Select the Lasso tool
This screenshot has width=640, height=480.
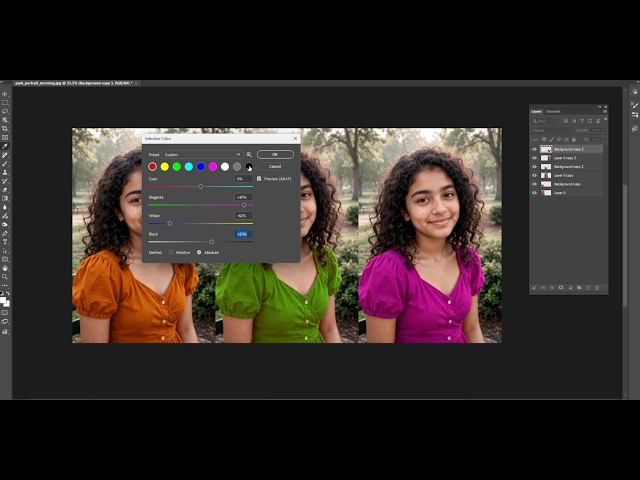point(5,111)
